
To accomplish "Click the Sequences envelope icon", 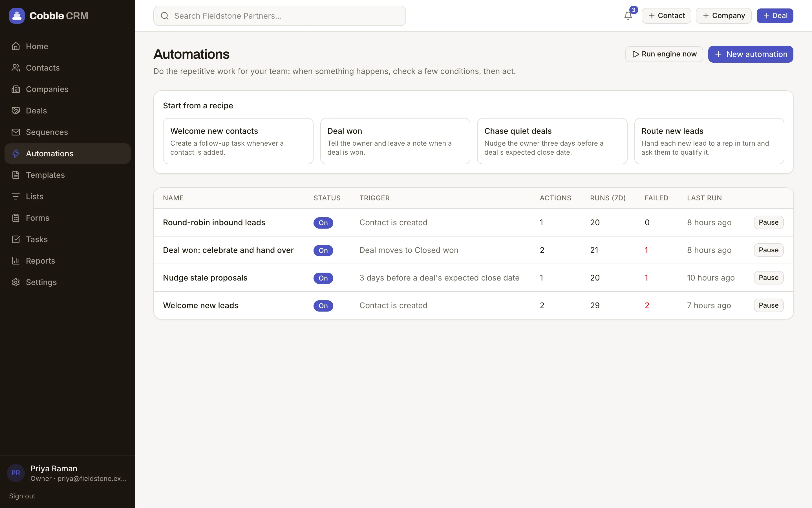I will 16,132.
